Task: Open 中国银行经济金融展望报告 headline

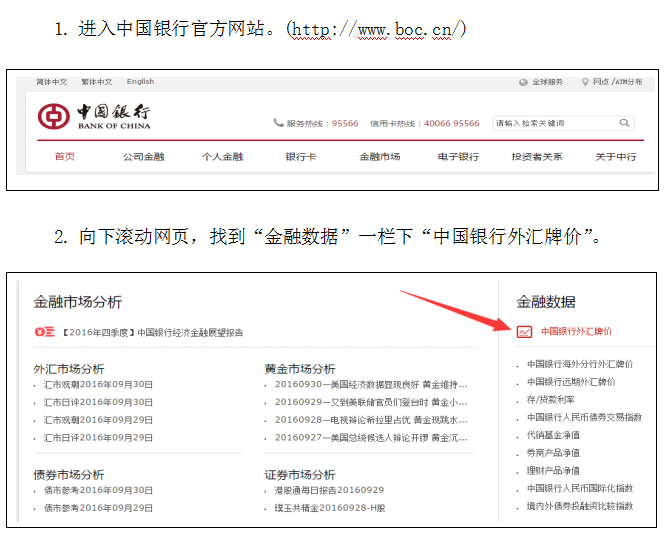Action: tap(190, 332)
